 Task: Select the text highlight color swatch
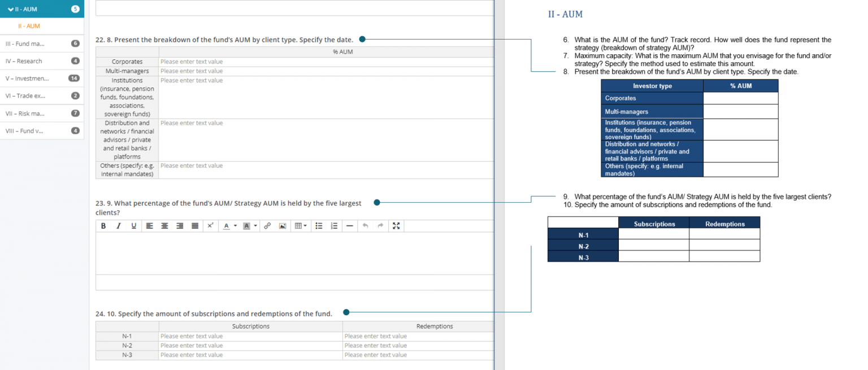pyautogui.click(x=247, y=225)
